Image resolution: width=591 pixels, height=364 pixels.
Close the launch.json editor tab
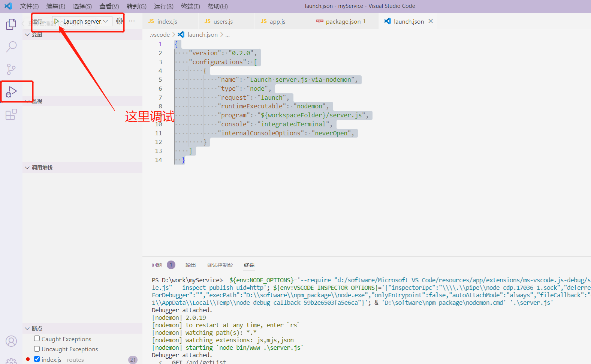431,21
